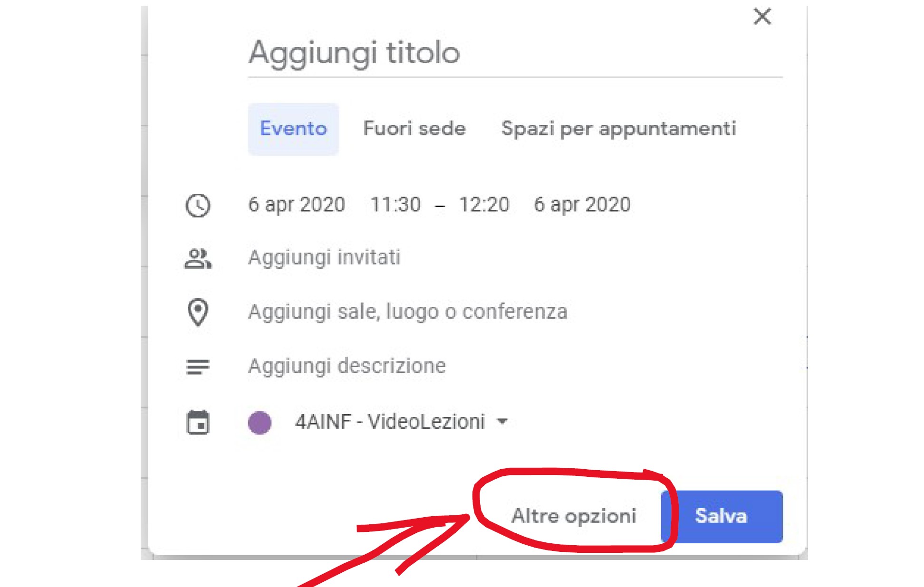Open the start date 6 apr 2020

tap(297, 205)
